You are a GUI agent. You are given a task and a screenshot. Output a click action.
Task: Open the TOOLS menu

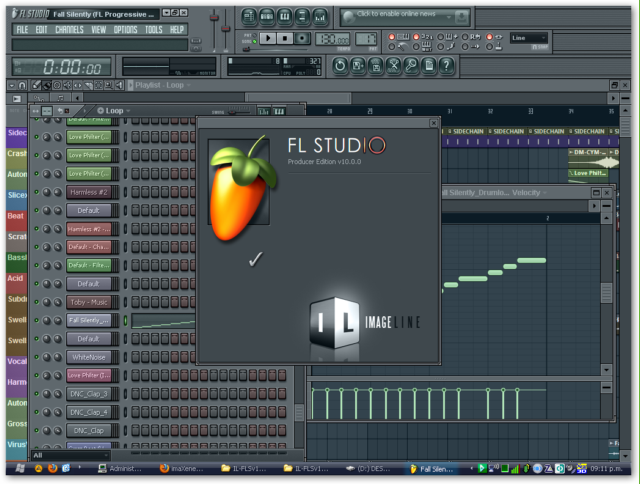(153, 29)
